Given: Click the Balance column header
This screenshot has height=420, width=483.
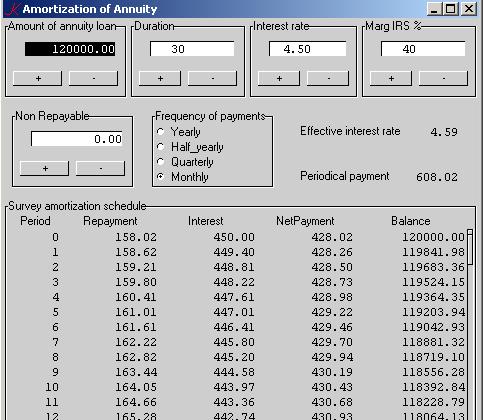Looking at the screenshot, I should pos(411,221).
